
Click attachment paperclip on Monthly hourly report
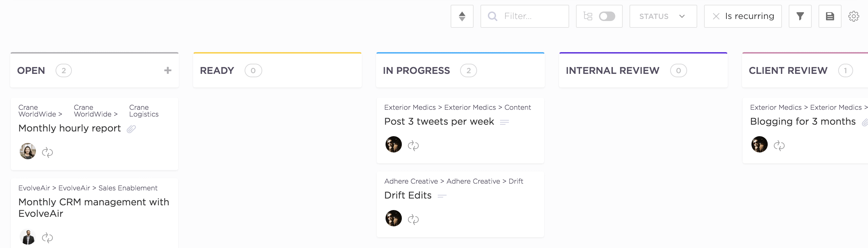coord(131,129)
